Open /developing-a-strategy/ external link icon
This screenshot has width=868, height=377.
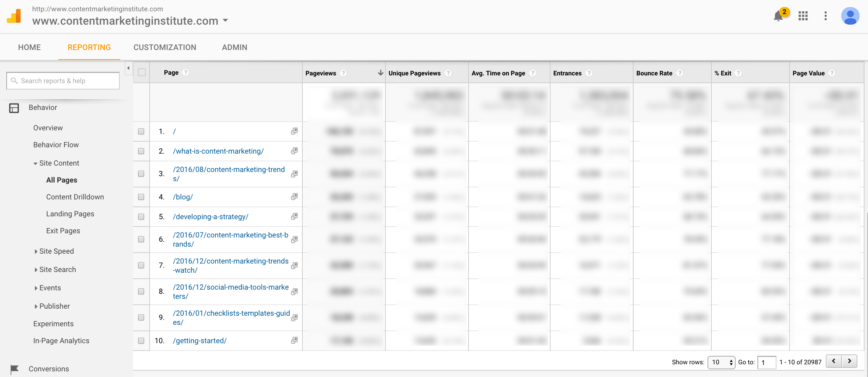coord(294,216)
